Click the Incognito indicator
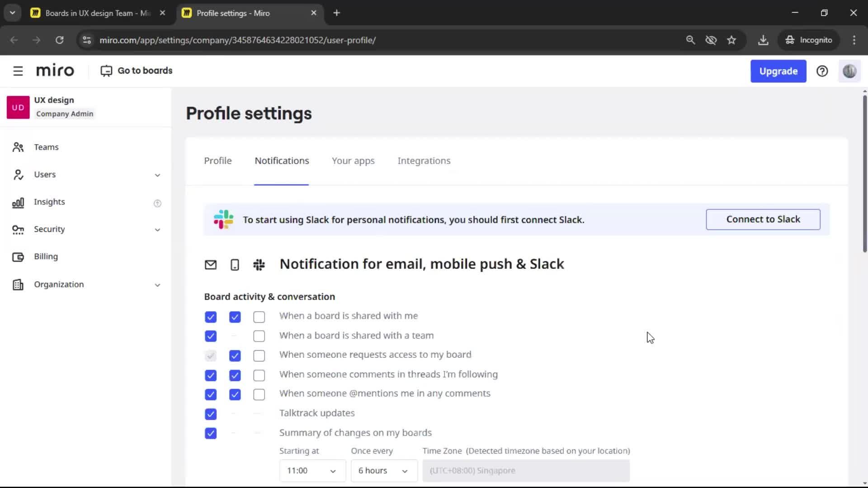The image size is (868, 488). click(x=809, y=40)
